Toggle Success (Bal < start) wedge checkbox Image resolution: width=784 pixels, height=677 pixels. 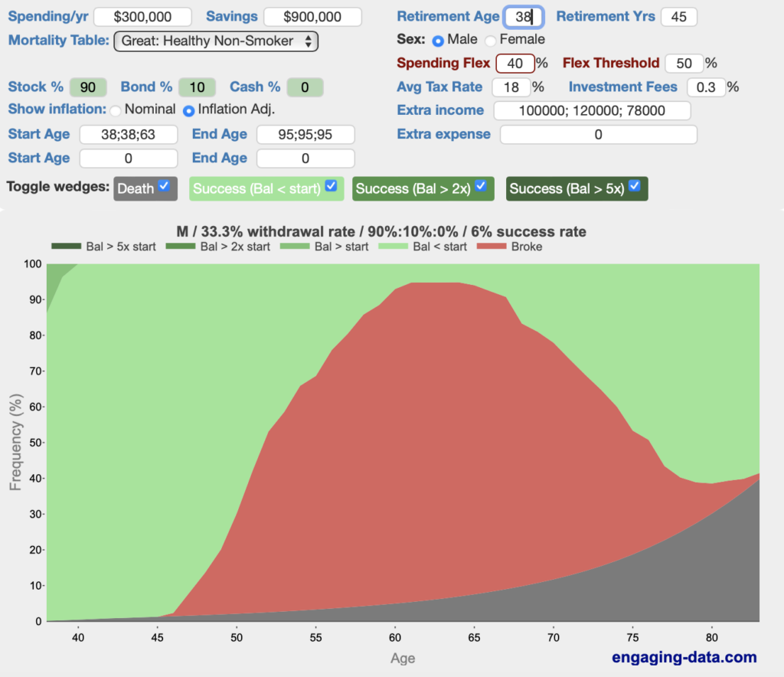(x=331, y=186)
